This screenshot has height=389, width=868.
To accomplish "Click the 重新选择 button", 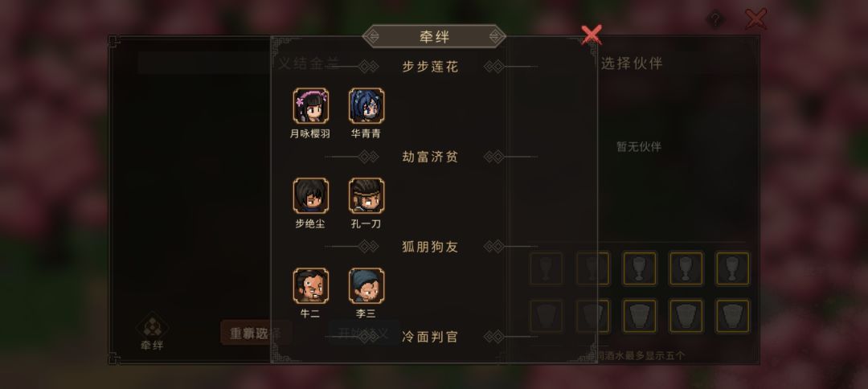I will (x=256, y=333).
